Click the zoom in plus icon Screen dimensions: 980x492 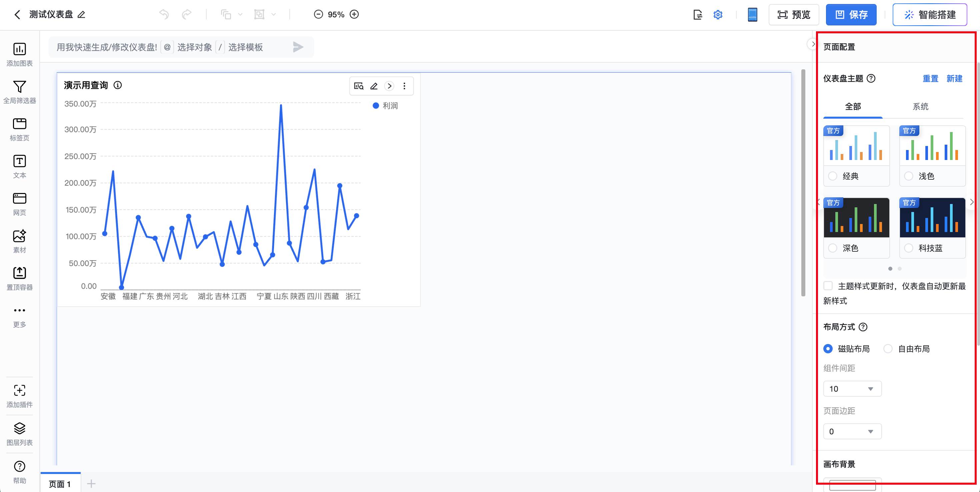click(354, 14)
